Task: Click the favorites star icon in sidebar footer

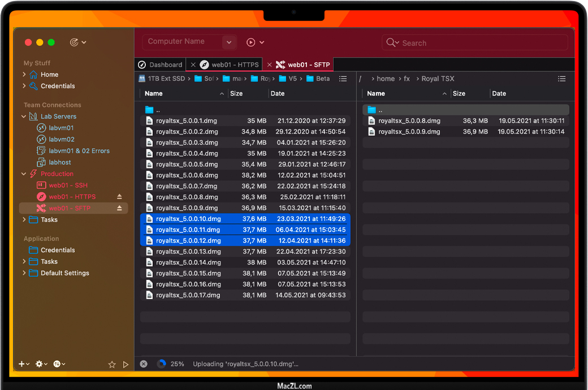Action: click(112, 365)
